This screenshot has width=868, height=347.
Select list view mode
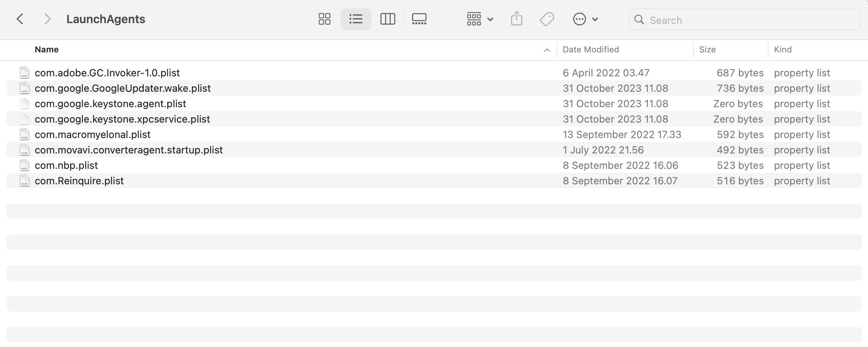tap(356, 19)
